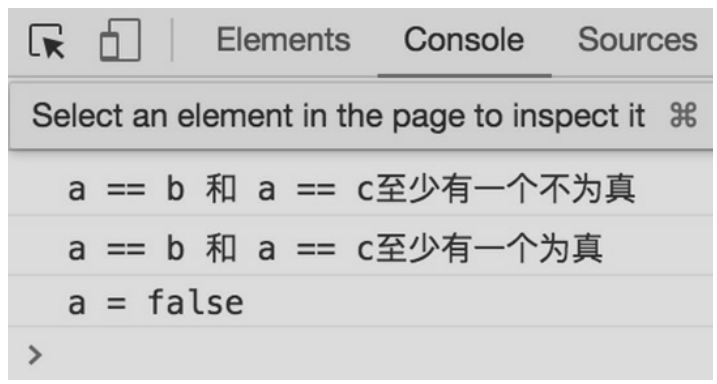Click "a == c" in the second console message

tap(316, 249)
